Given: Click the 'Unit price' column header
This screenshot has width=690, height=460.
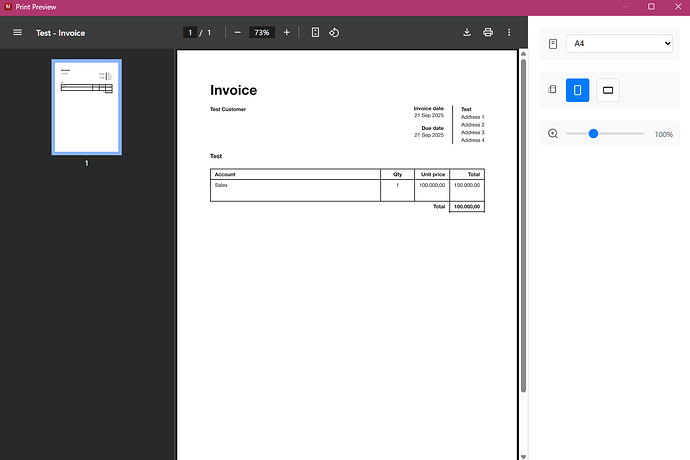Looking at the screenshot, I should point(433,174).
